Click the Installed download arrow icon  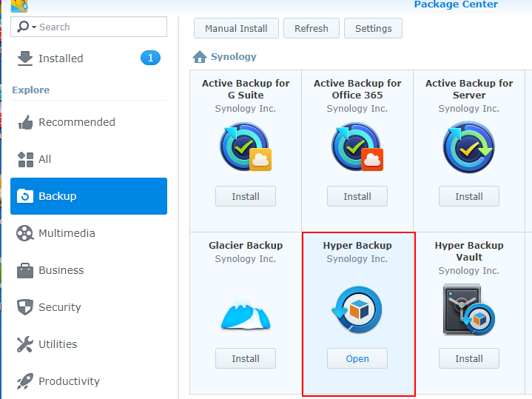pyautogui.click(x=25, y=58)
